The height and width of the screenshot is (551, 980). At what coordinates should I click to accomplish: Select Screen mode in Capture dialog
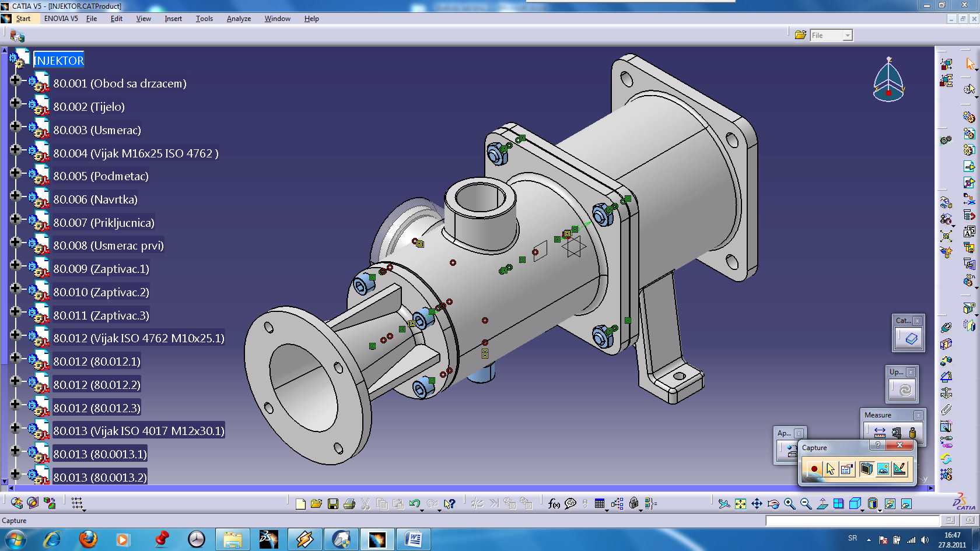[866, 469]
